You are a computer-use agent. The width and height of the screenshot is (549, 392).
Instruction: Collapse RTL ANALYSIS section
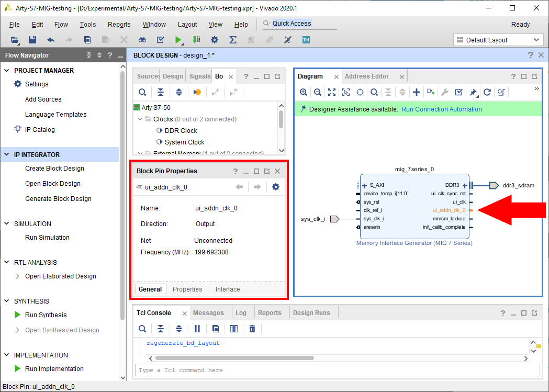7,262
